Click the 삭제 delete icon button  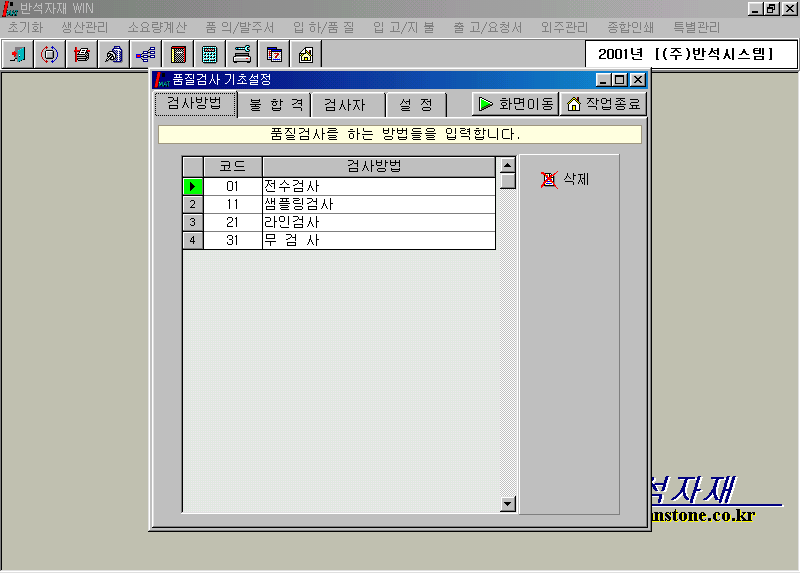click(564, 179)
